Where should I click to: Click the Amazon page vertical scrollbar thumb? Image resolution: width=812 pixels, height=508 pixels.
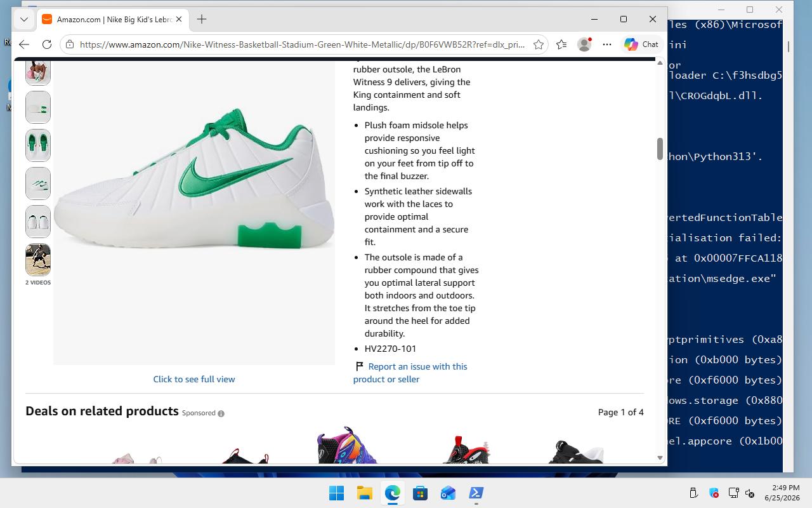click(x=660, y=149)
